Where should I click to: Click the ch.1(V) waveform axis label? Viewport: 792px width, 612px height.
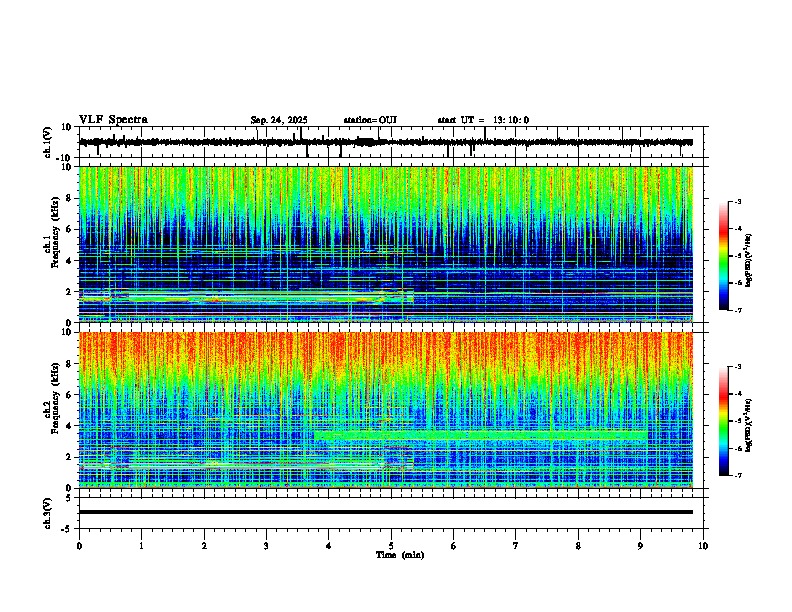[x=48, y=142]
